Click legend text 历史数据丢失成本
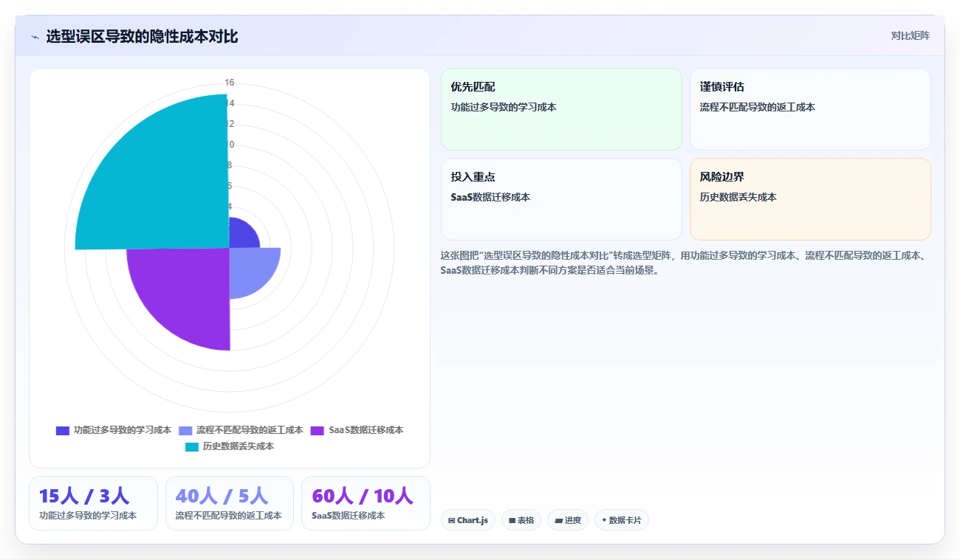The image size is (960, 560). coord(239,446)
